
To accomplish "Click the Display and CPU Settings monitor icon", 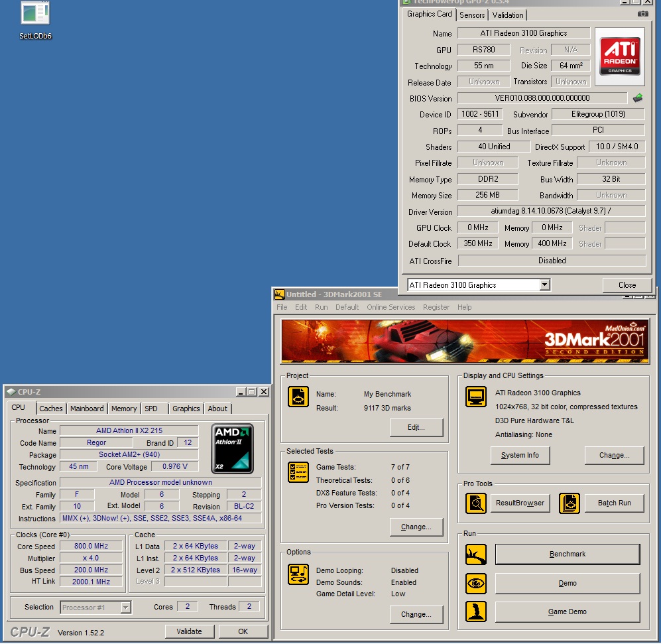I will coord(476,397).
